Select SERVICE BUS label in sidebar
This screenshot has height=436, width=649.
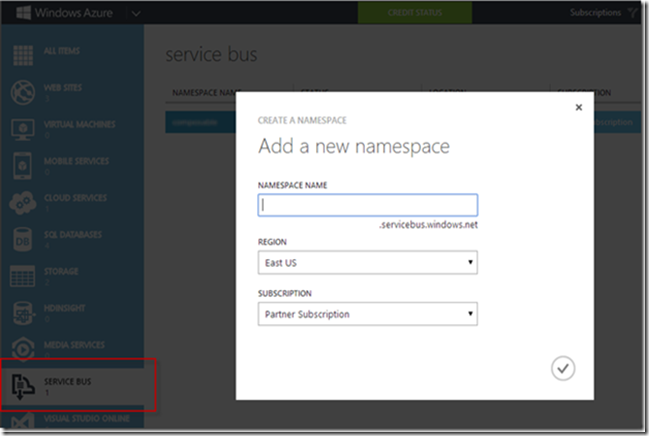[x=67, y=381]
